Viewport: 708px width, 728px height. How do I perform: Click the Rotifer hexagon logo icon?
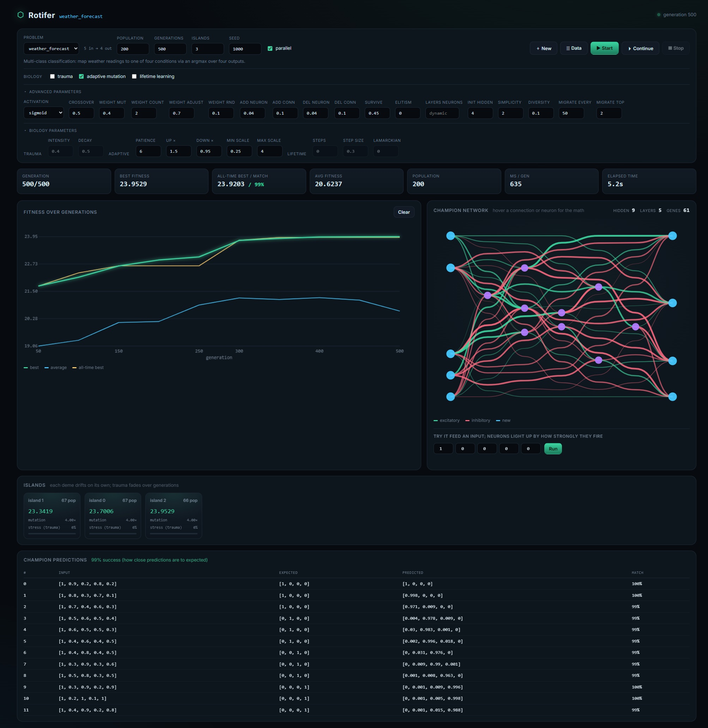pyautogui.click(x=20, y=15)
